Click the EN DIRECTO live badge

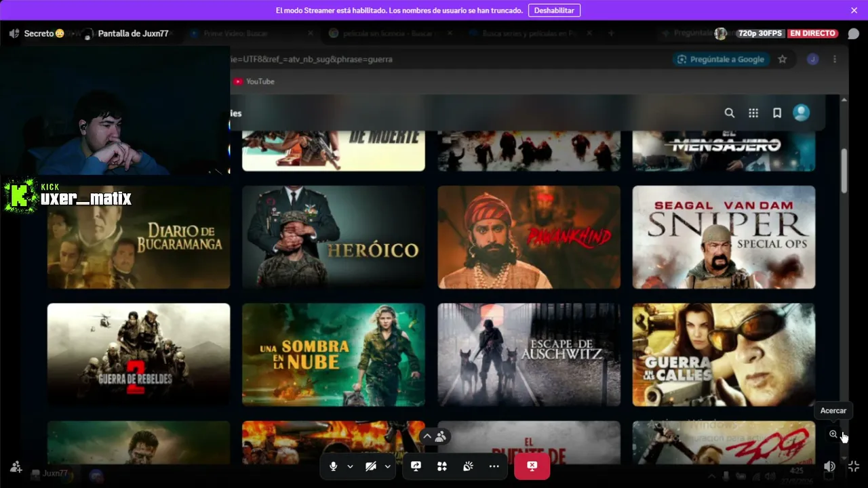pyautogui.click(x=813, y=33)
